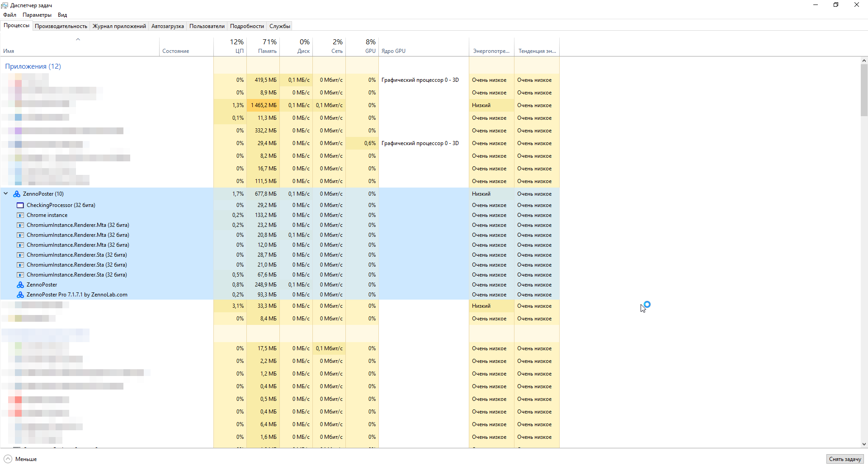
Task: Click the CheckingProcessor window icon
Action: [20, 205]
